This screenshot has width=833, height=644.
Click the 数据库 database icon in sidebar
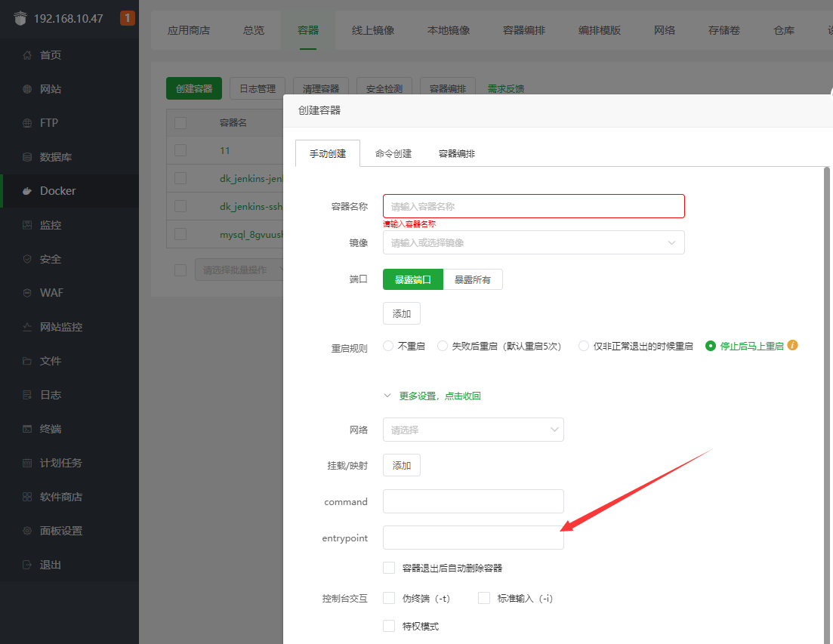tap(27, 157)
